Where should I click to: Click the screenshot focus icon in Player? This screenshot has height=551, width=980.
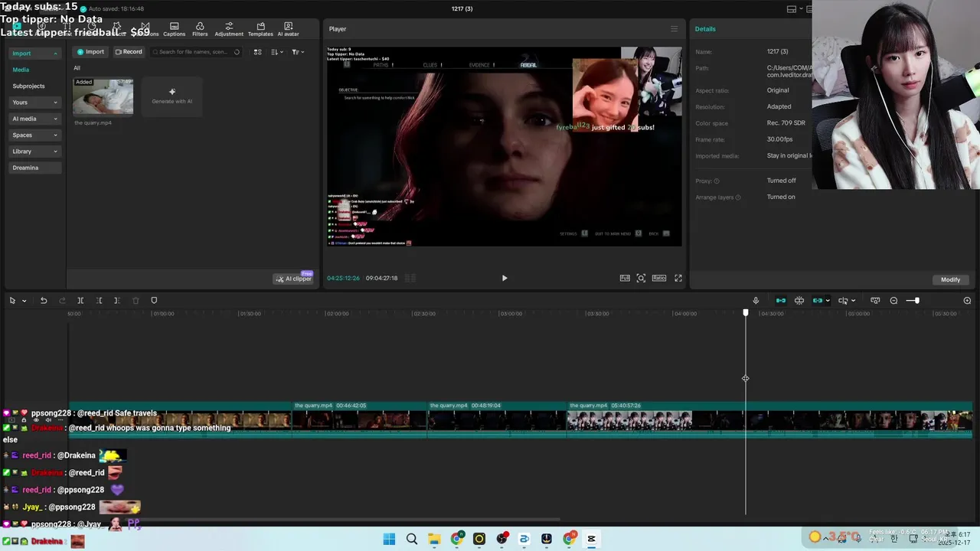[641, 278]
